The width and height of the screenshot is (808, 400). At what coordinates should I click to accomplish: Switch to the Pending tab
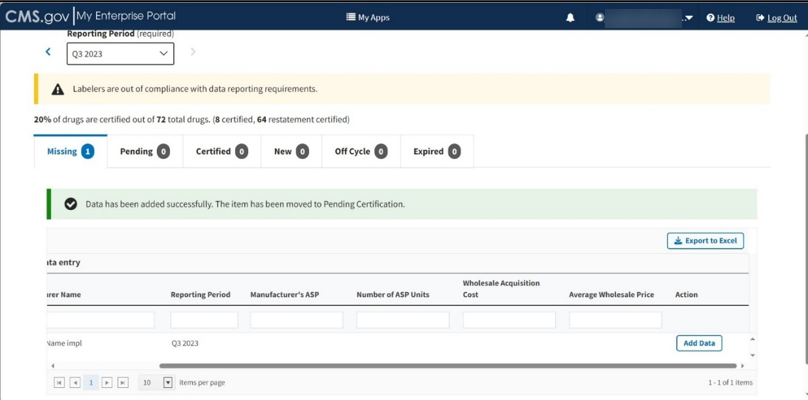(x=145, y=151)
